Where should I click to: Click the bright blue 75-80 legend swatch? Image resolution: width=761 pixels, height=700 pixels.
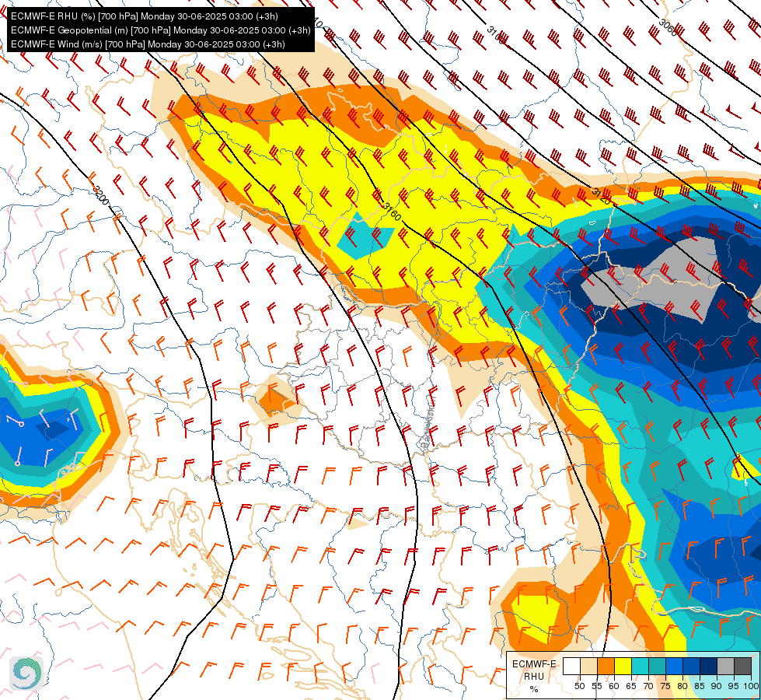point(674,666)
